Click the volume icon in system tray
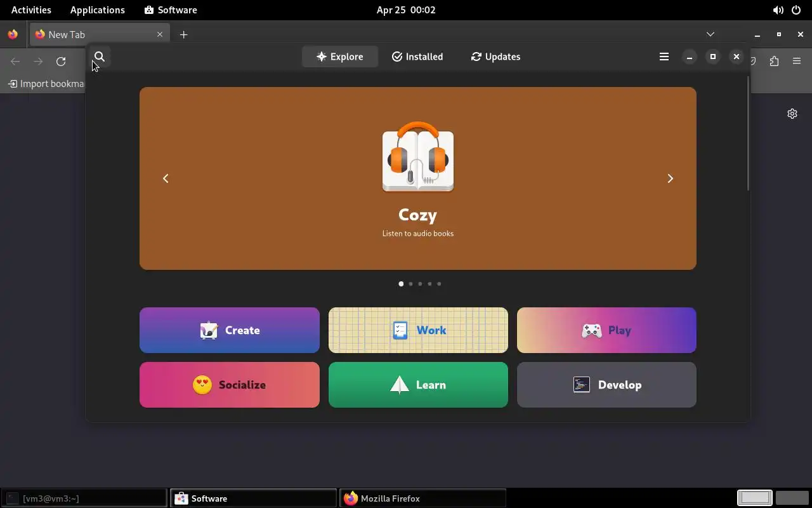This screenshot has height=508, width=812. point(778,10)
